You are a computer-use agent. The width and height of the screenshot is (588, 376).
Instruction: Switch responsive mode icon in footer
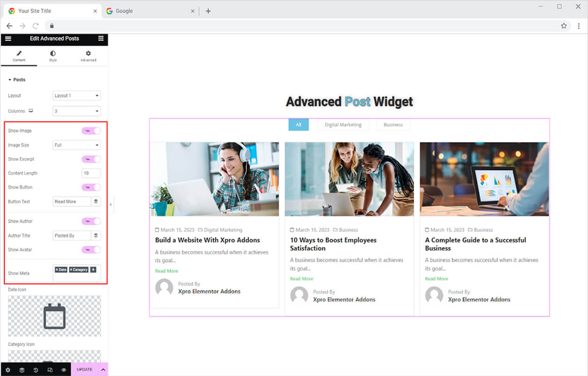pos(50,369)
